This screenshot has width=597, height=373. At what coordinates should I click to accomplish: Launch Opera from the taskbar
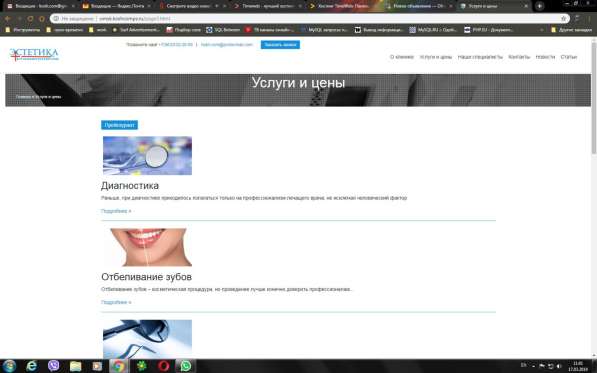pos(164,366)
